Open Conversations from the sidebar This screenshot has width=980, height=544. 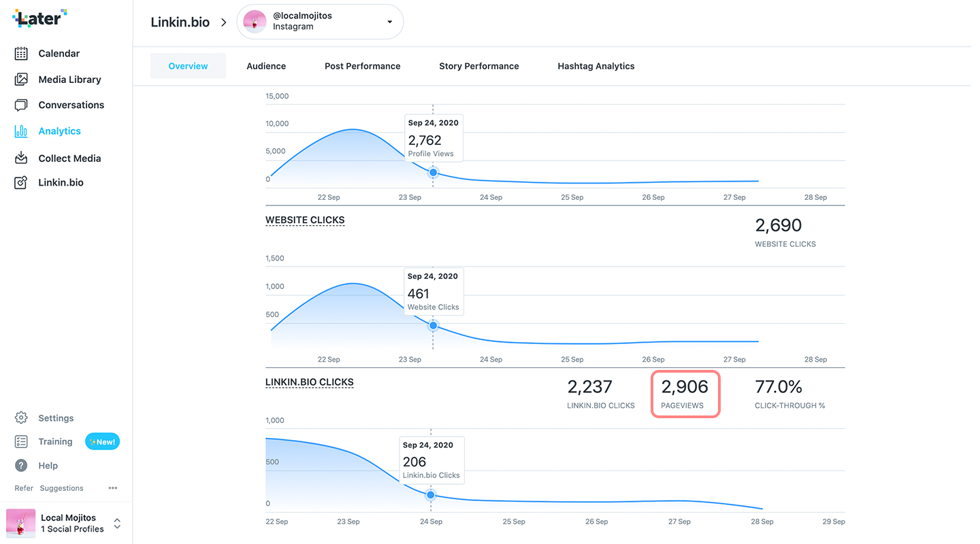(71, 105)
